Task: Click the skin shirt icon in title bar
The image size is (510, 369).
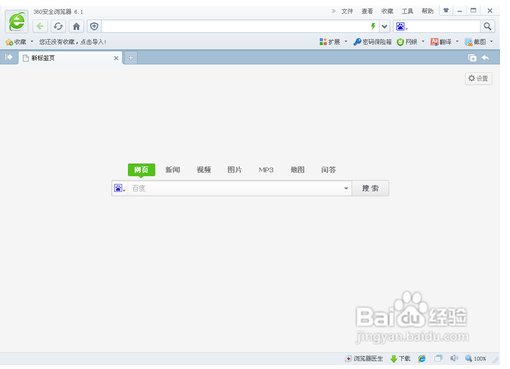Action: [x=446, y=11]
